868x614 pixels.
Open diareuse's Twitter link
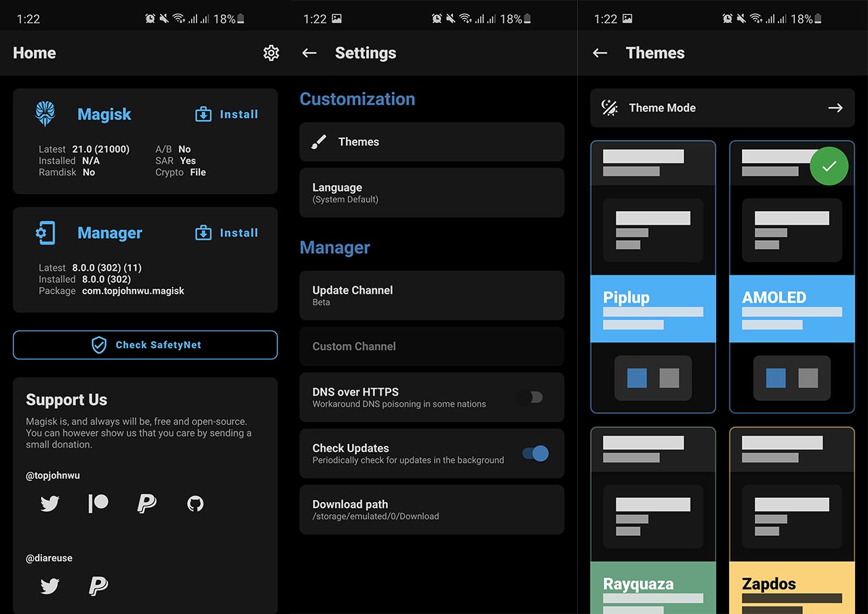click(x=50, y=586)
